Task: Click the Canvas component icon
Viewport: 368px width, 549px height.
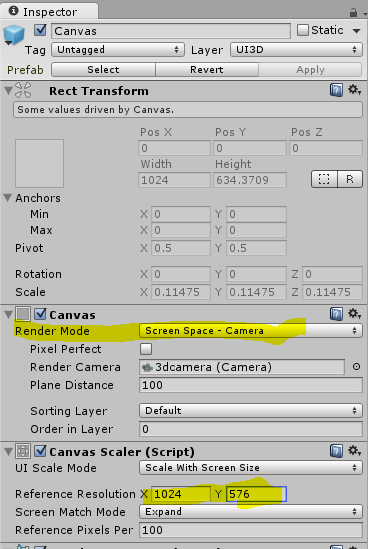Action: click(x=23, y=314)
